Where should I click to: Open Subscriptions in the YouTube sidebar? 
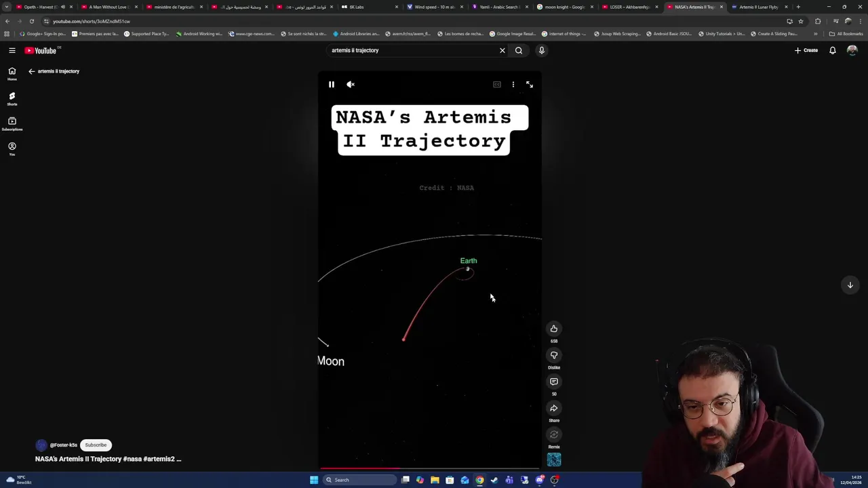pyautogui.click(x=12, y=124)
